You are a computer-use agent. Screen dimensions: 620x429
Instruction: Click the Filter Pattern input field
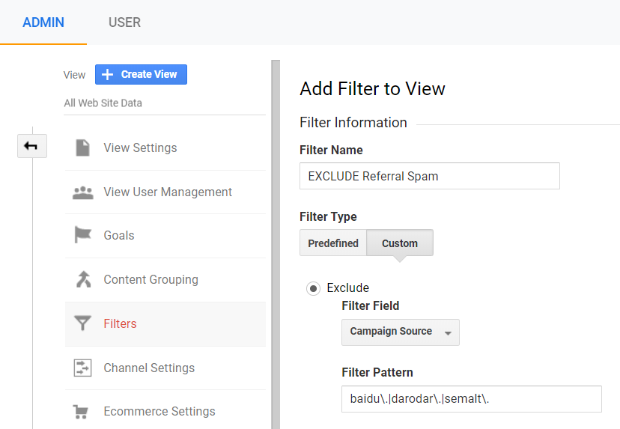click(x=471, y=399)
